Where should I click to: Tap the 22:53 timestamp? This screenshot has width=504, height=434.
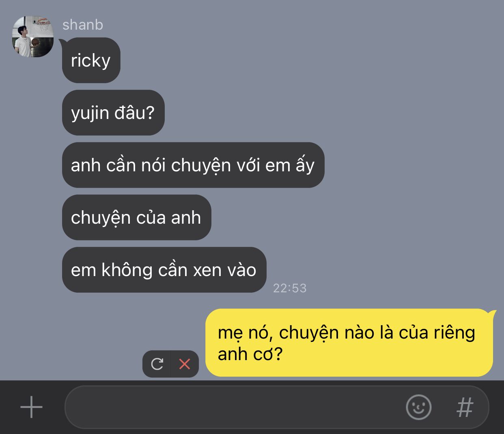pyautogui.click(x=290, y=288)
